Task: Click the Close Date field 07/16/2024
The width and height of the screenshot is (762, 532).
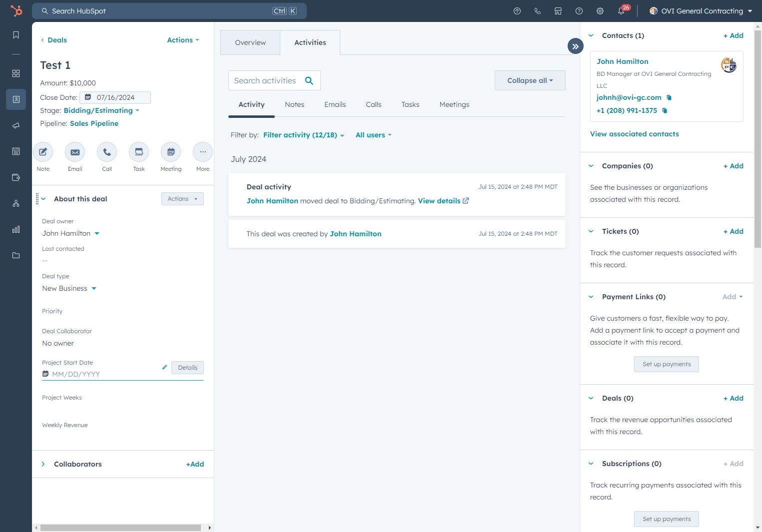Action: tap(115, 97)
